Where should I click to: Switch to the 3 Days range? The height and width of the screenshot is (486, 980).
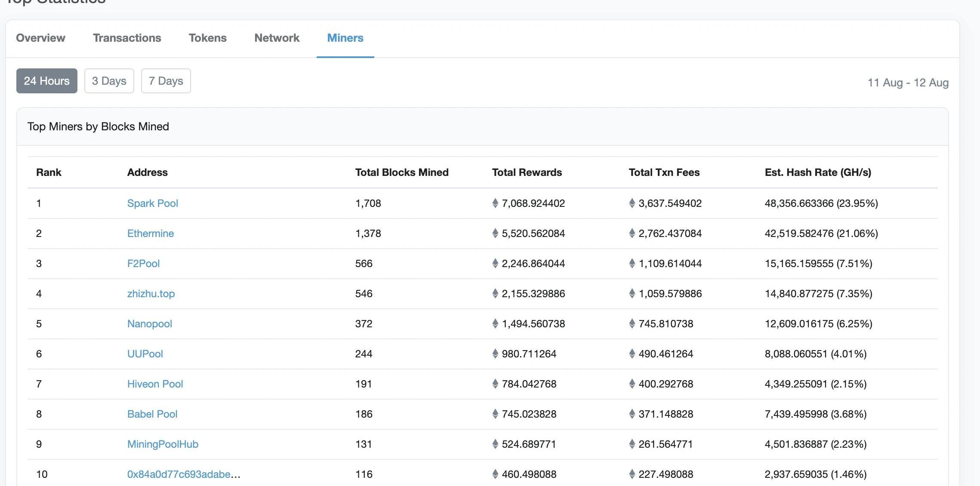[109, 81]
